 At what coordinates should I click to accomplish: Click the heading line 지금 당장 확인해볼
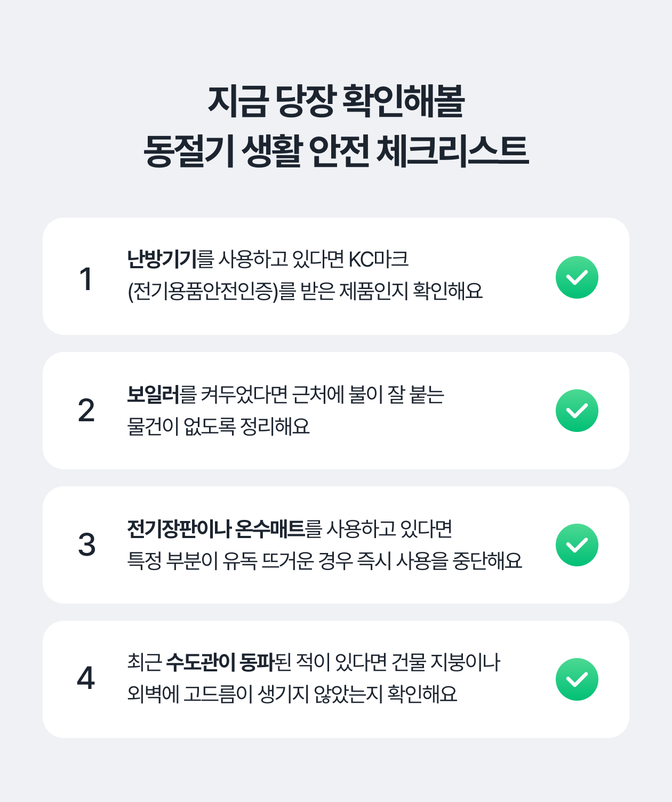336,101
